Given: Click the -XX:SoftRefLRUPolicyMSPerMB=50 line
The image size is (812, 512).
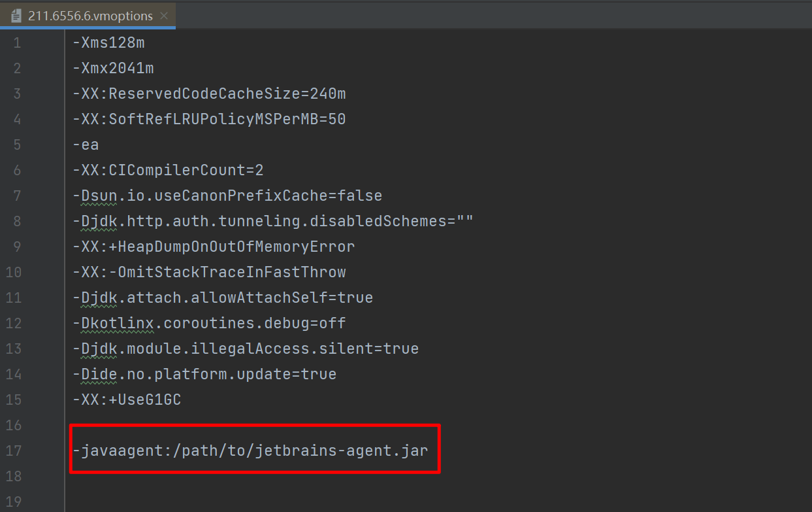Looking at the screenshot, I should pos(209,119).
